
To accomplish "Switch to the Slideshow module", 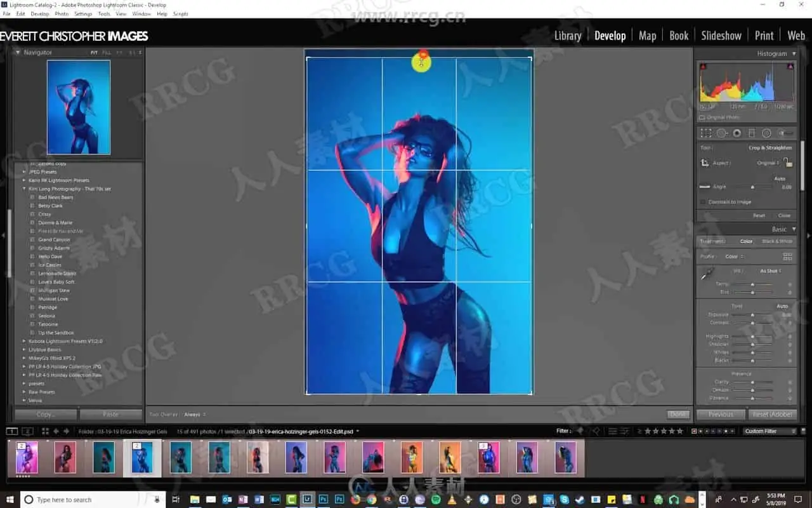I will click(721, 36).
